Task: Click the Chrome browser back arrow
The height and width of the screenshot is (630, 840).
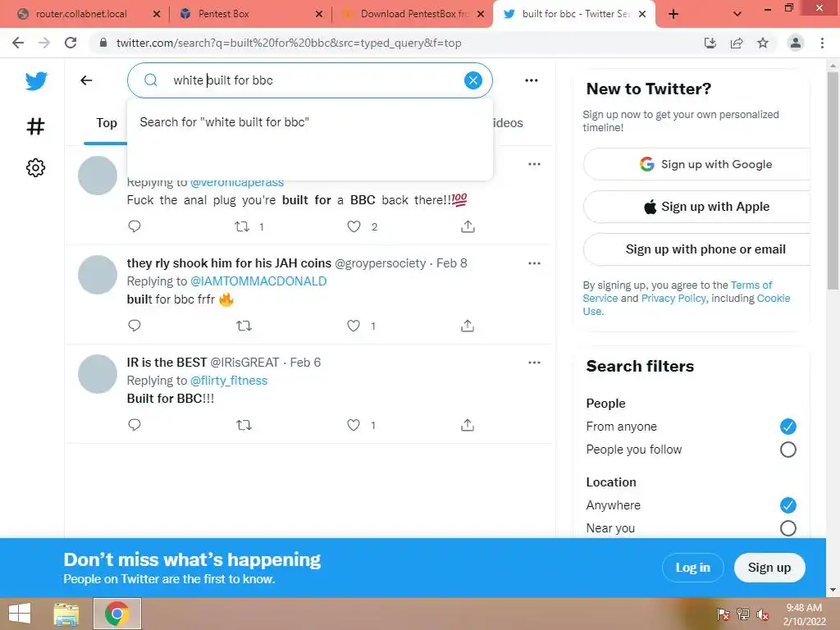Action: pos(18,43)
